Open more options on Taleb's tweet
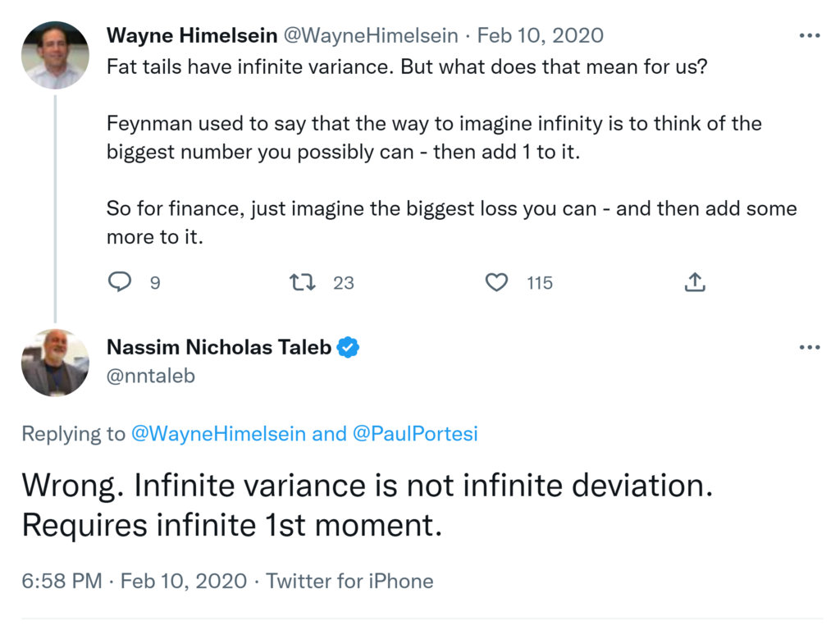840x630 pixels. coord(809,348)
